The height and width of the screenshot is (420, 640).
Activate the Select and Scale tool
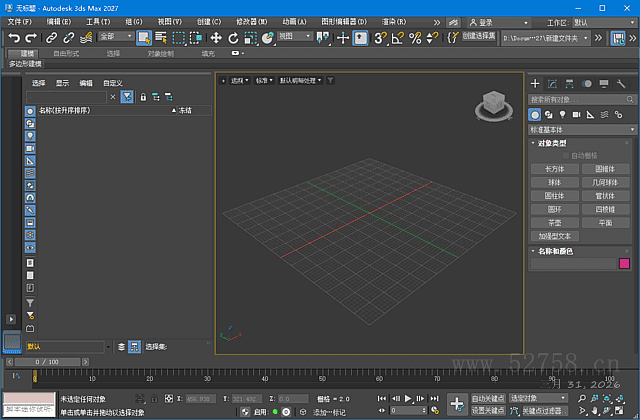click(250, 38)
